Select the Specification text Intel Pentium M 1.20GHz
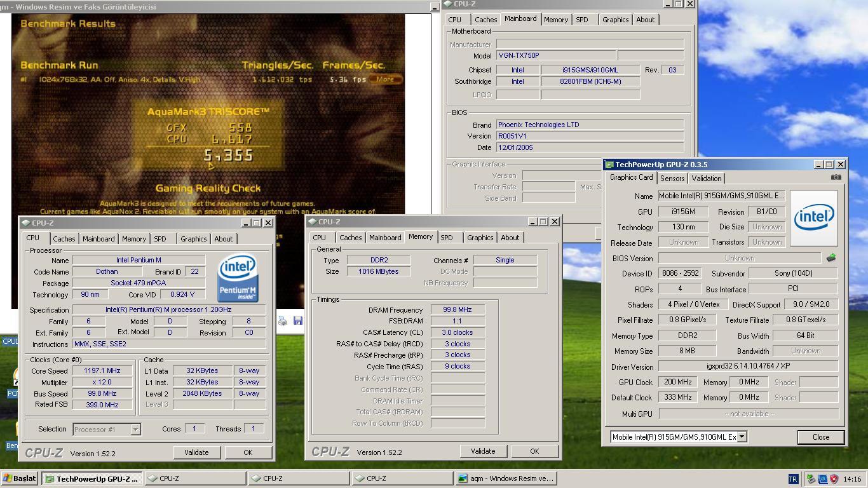This screenshot has width=868, height=488. pyautogui.click(x=168, y=309)
